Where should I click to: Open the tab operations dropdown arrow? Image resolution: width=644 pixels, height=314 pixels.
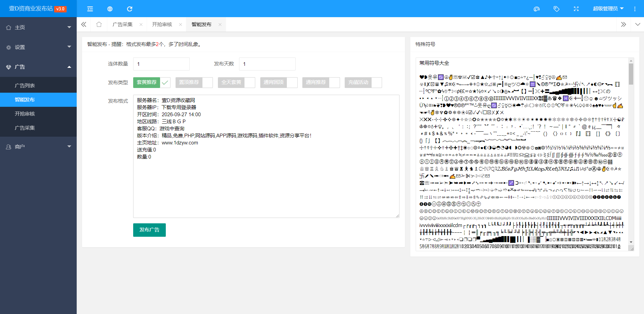(x=638, y=25)
